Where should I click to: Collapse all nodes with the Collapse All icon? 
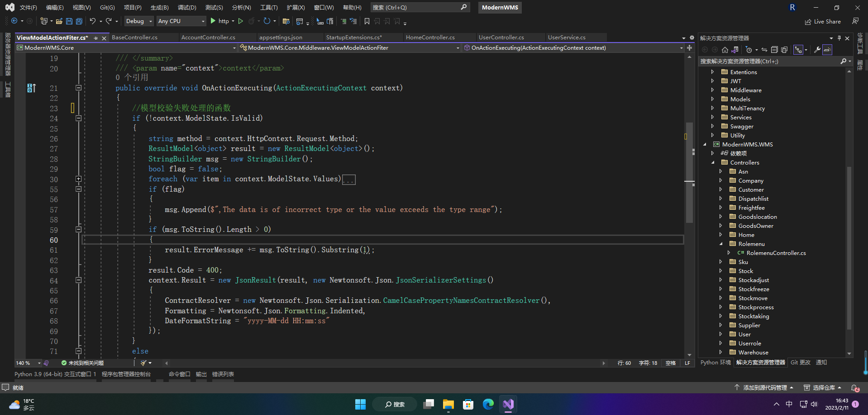pos(774,50)
